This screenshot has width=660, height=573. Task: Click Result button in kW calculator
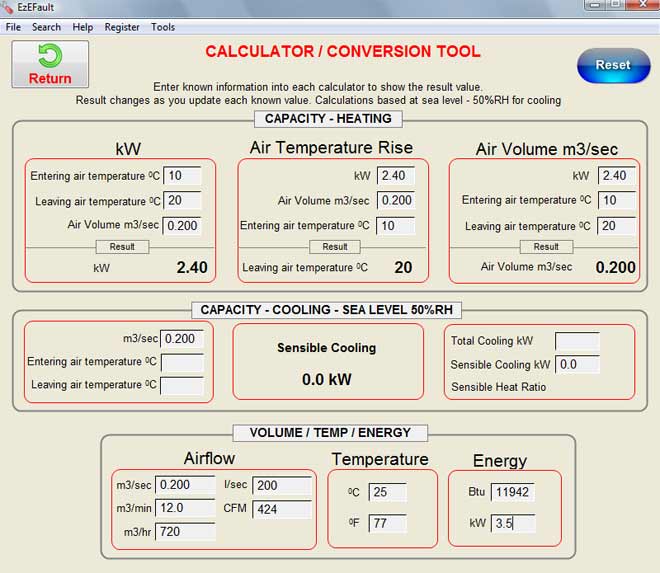point(122,246)
